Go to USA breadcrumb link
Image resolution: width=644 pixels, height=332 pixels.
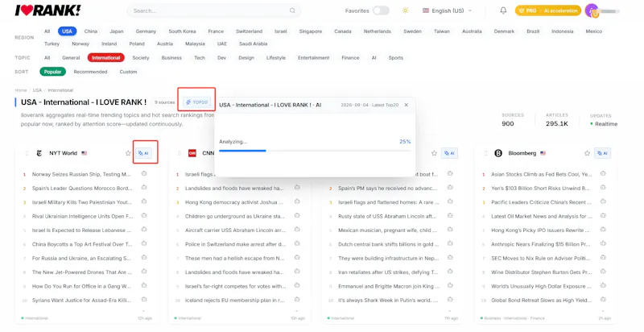click(37, 90)
